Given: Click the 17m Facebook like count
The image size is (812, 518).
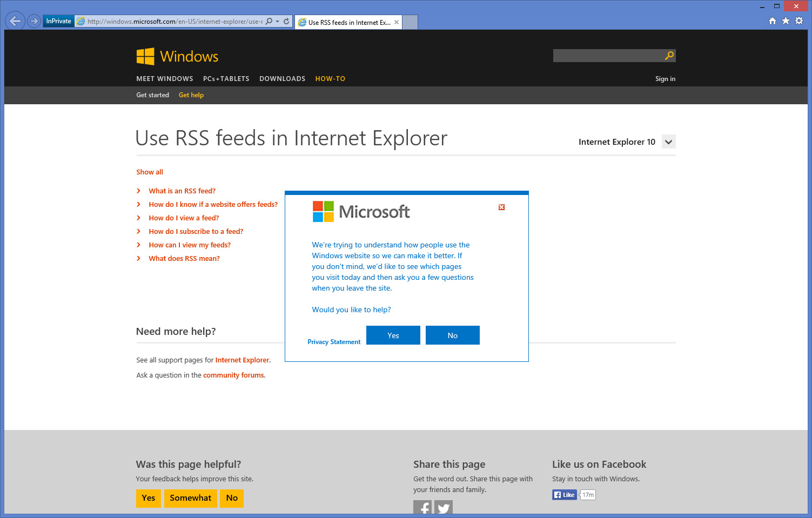Looking at the screenshot, I should point(588,495).
